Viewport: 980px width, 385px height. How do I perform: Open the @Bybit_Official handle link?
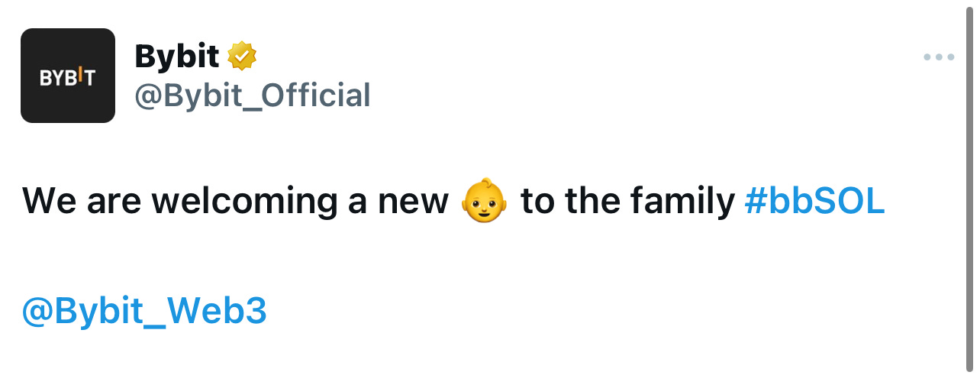coord(253,96)
